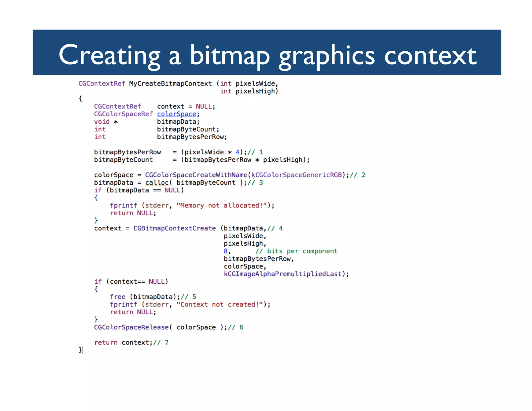The image size is (532, 411).
Task: Click '(bitmapBytesPerRow * pixelsHigh);' expression
Action: tap(245, 160)
